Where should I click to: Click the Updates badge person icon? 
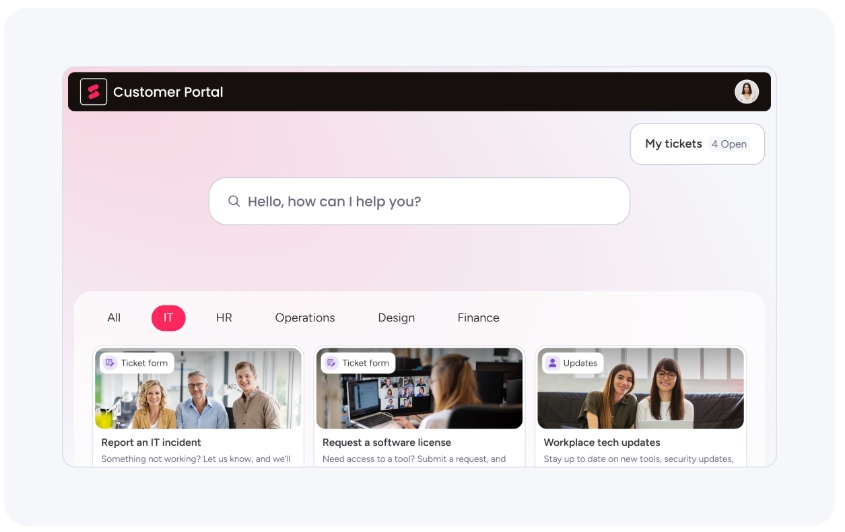pos(552,363)
